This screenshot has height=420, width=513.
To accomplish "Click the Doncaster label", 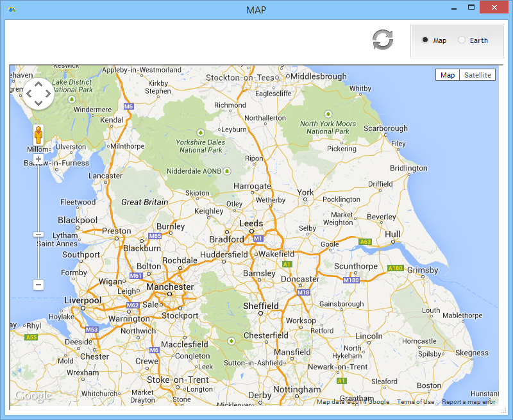I will point(300,279).
